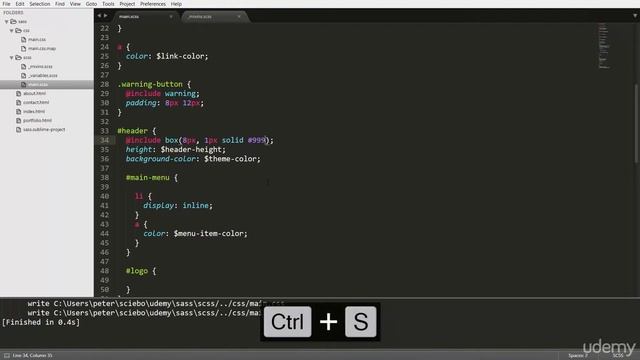Click the _variables.scss file icon
The height and width of the screenshot is (360, 640).
coord(24,76)
